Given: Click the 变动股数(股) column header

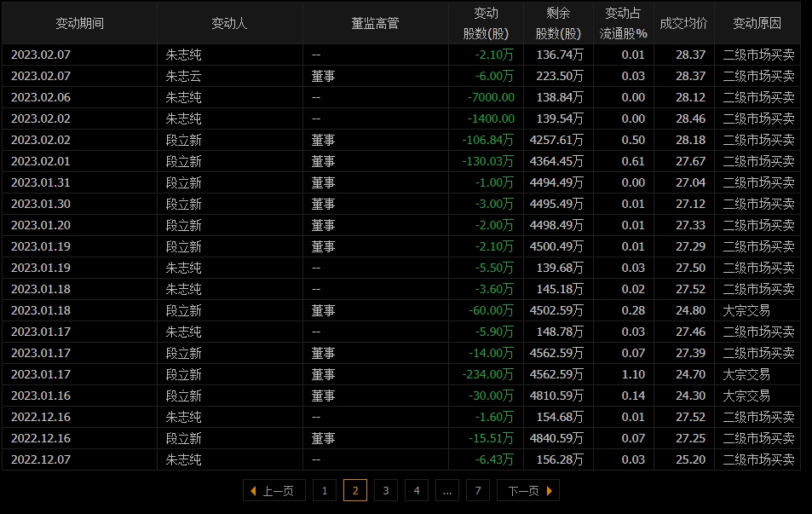Looking at the screenshot, I should point(486,23).
